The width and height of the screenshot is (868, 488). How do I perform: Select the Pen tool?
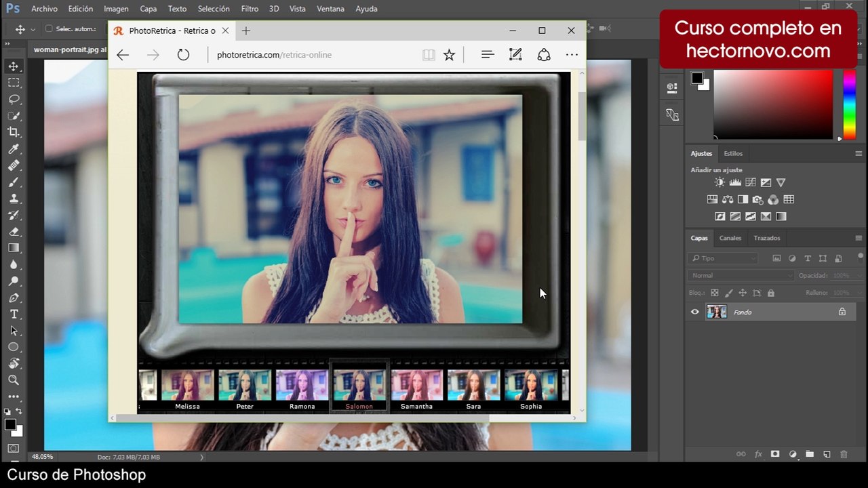(14, 298)
